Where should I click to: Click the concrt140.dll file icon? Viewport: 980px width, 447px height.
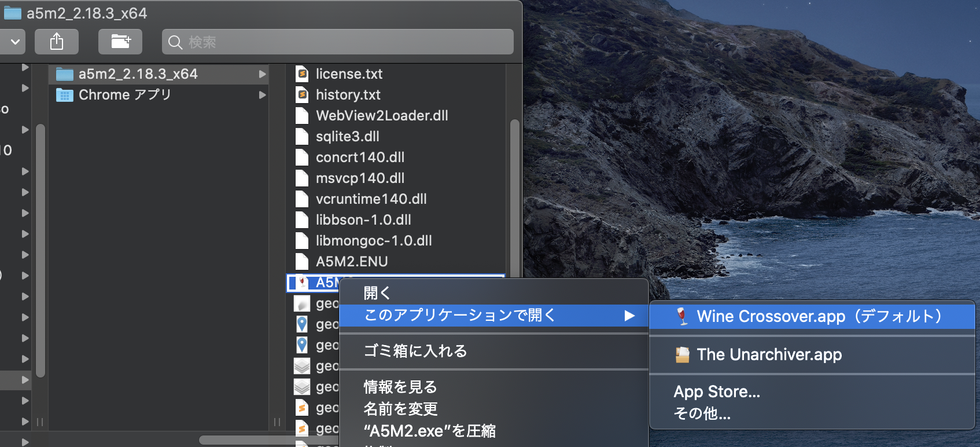pyautogui.click(x=302, y=157)
